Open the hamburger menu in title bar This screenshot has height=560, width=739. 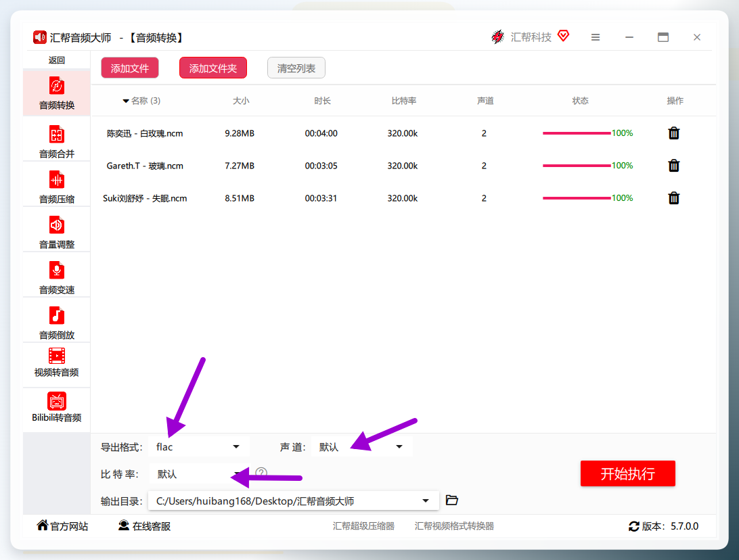(x=596, y=37)
